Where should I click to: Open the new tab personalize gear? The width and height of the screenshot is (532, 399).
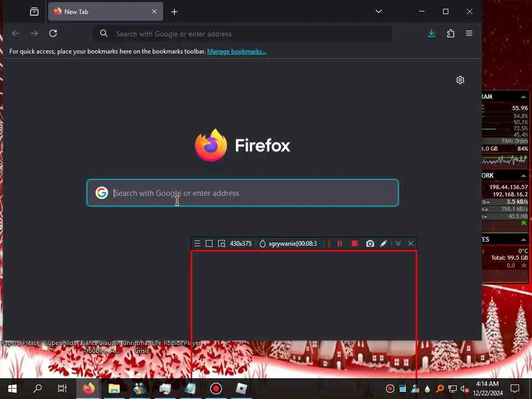[x=460, y=80]
